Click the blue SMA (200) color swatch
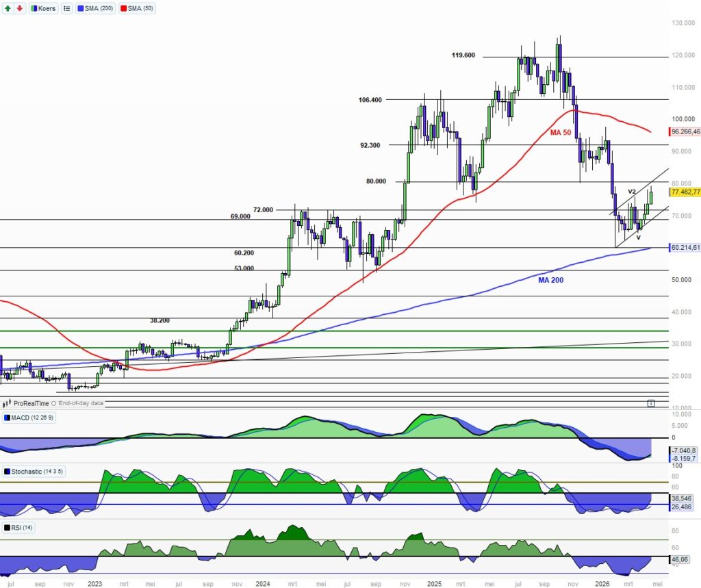701x588 pixels. pyautogui.click(x=82, y=8)
